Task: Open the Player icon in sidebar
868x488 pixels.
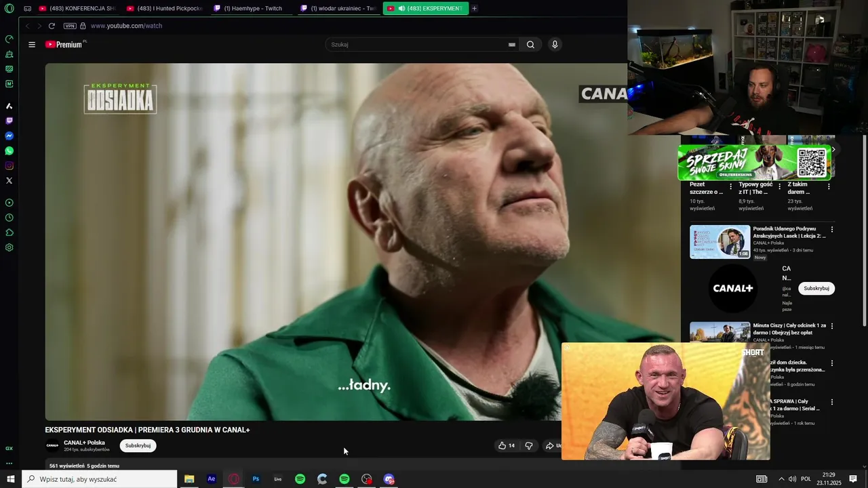Action: click(9, 203)
